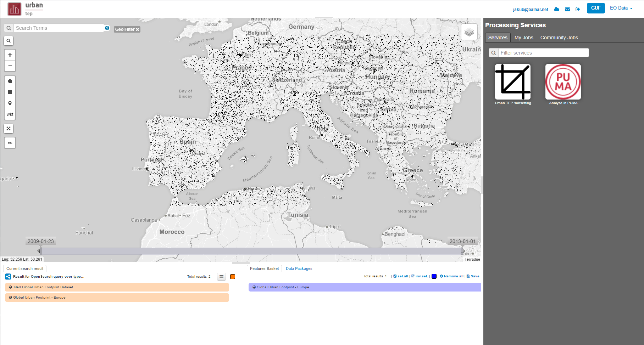
Task: Click the Urban TEP logo
Action: [x=25, y=9]
